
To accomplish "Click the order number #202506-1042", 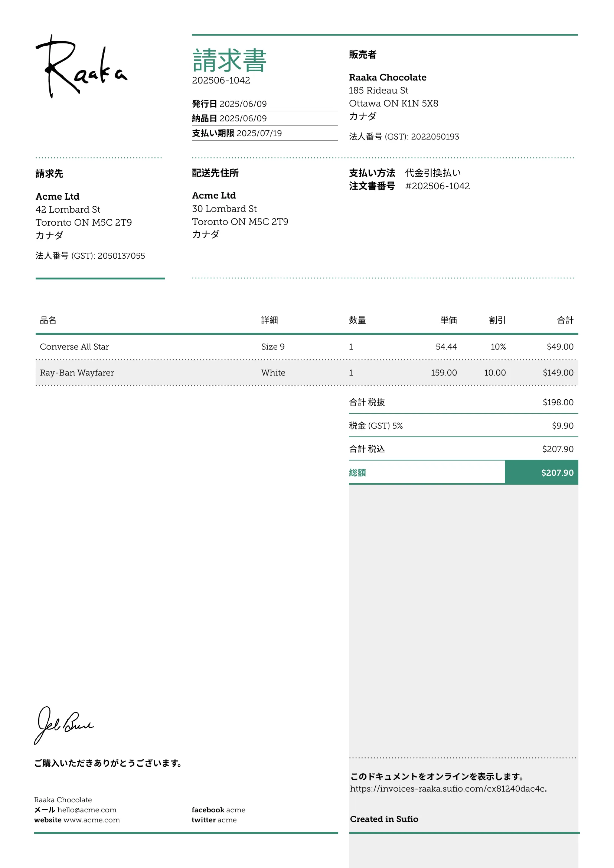I will (x=437, y=186).
